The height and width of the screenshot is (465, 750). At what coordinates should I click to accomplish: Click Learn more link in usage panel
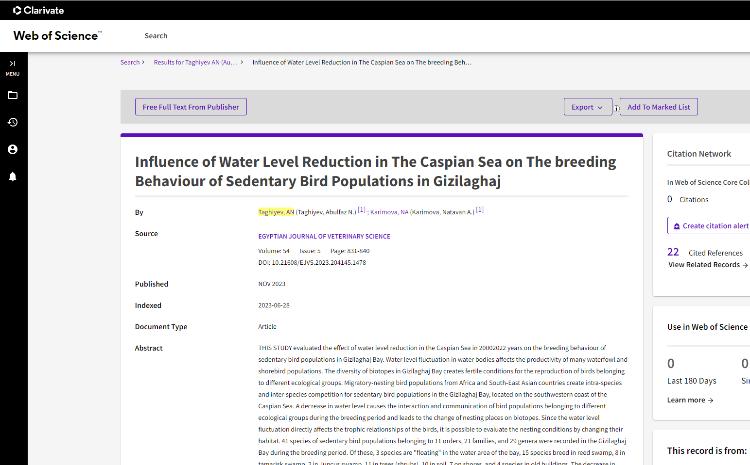pyautogui.click(x=690, y=400)
